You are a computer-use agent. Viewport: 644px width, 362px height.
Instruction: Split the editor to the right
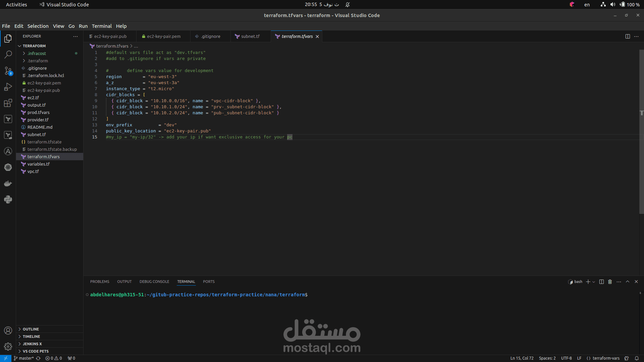(x=628, y=36)
